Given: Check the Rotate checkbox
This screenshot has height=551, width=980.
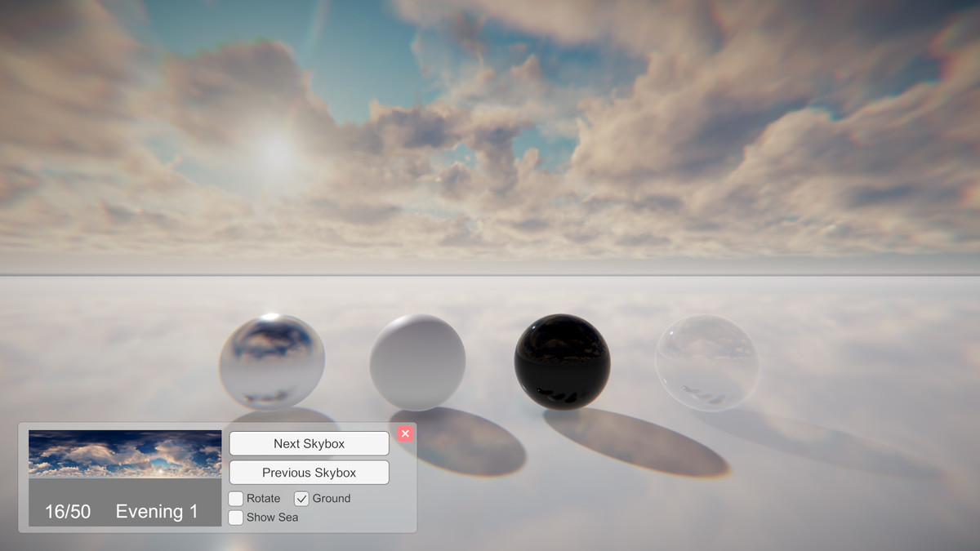Looking at the screenshot, I should [x=235, y=498].
